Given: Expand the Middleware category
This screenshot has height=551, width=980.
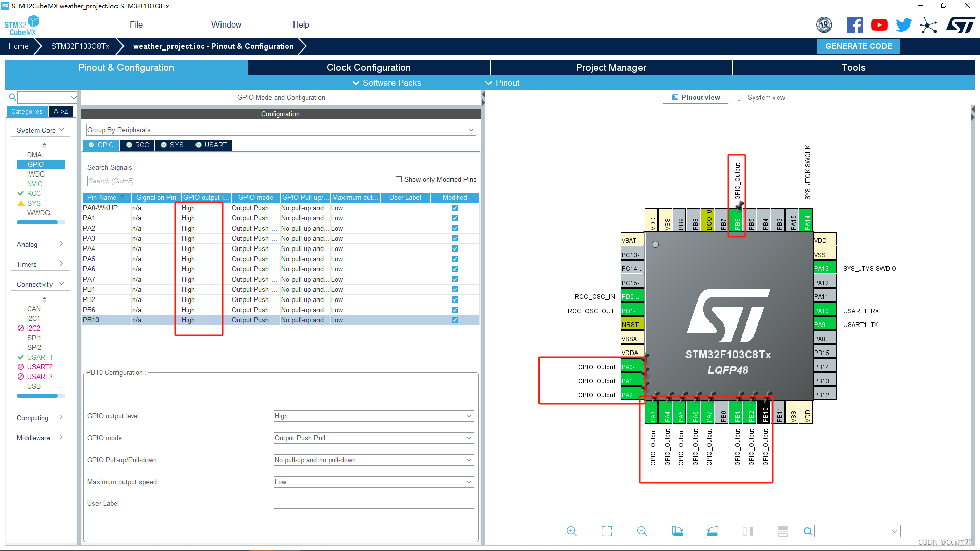Looking at the screenshot, I should tap(40, 438).
